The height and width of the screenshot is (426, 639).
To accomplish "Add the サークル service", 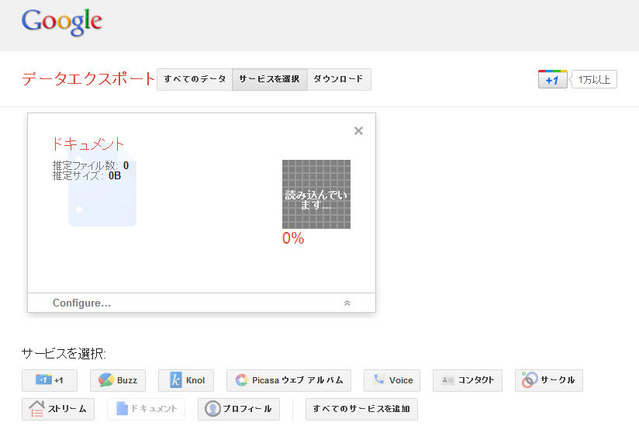I will pyautogui.click(x=549, y=380).
